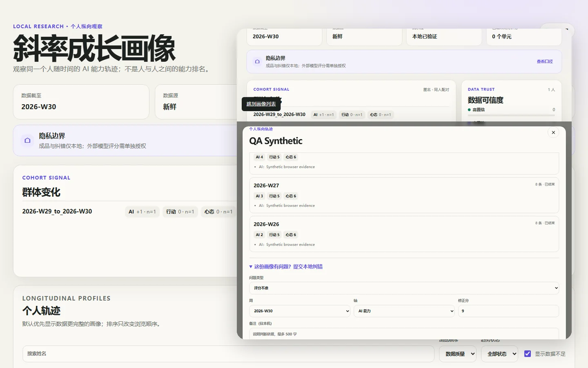This screenshot has height=368, width=588.
Task: Click the AI +1 · n=1 chip on the background page
Action: tap(142, 212)
